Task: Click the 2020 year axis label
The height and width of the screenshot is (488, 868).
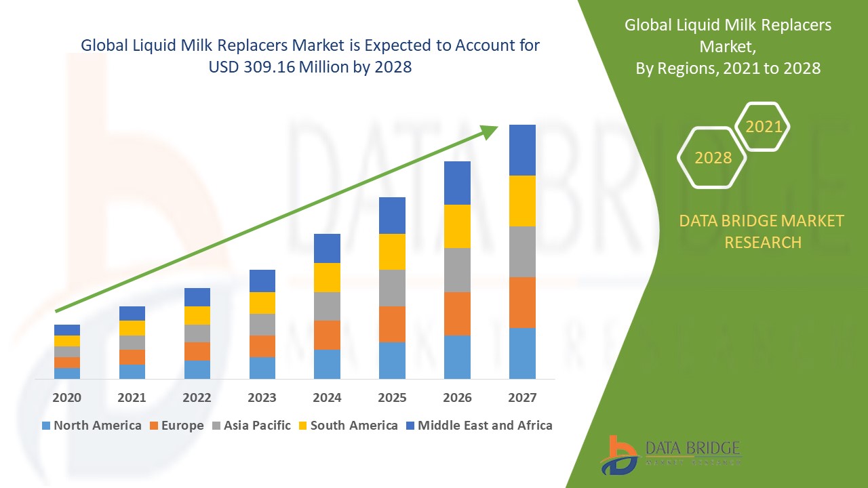Action: pos(67,398)
